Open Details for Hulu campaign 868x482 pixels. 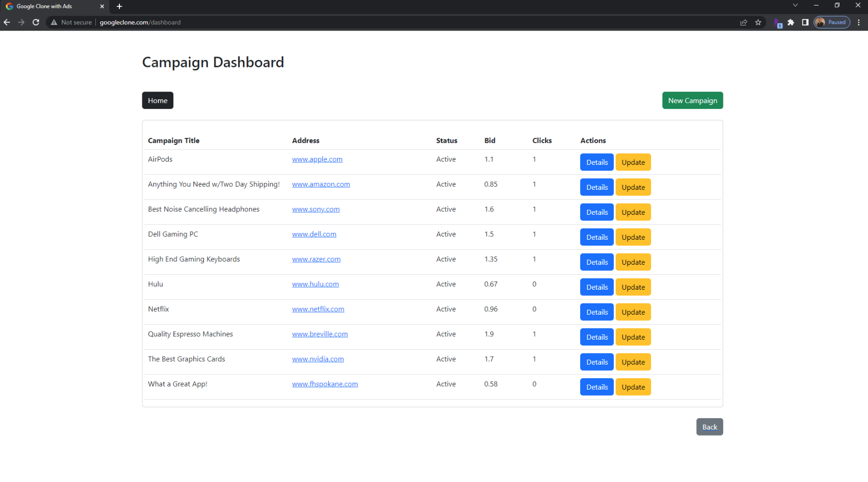pos(597,287)
